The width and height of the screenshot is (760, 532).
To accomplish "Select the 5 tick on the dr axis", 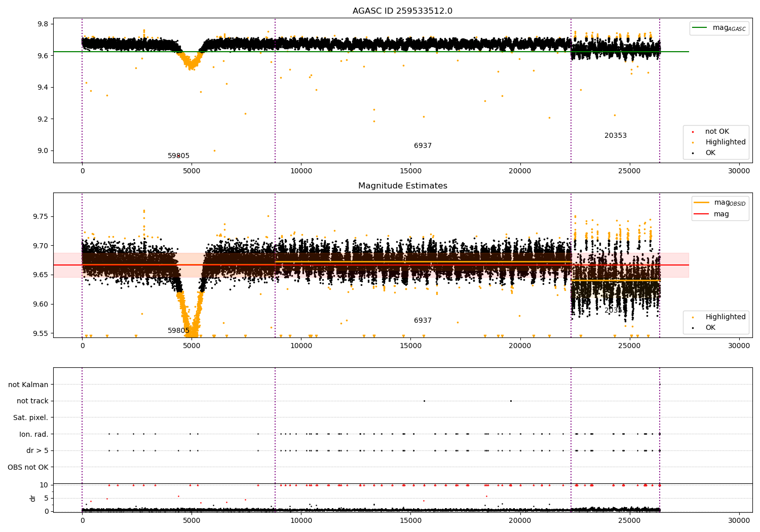I will pyautogui.click(x=46, y=498).
